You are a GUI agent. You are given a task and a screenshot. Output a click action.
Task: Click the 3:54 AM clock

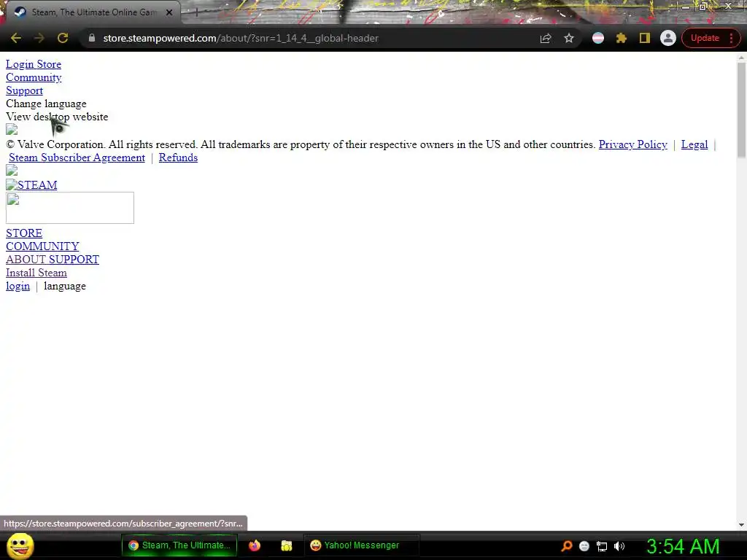pos(683,546)
